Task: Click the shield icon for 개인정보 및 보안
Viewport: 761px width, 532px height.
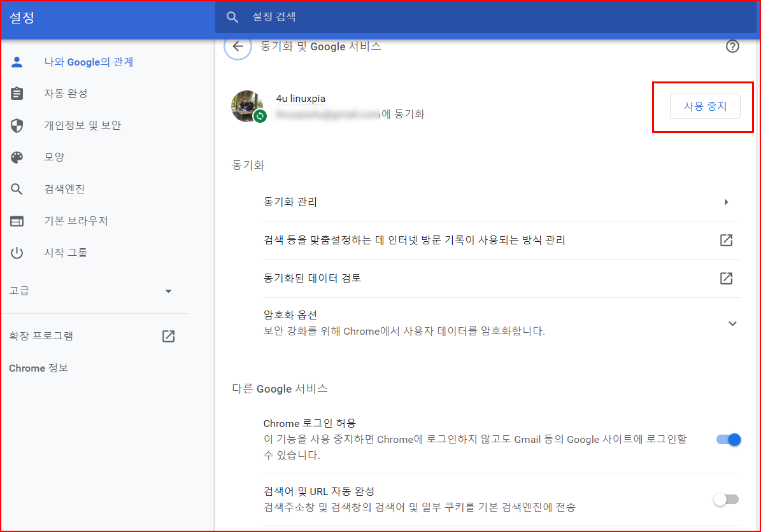Action: pyautogui.click(x=17, y=125)
